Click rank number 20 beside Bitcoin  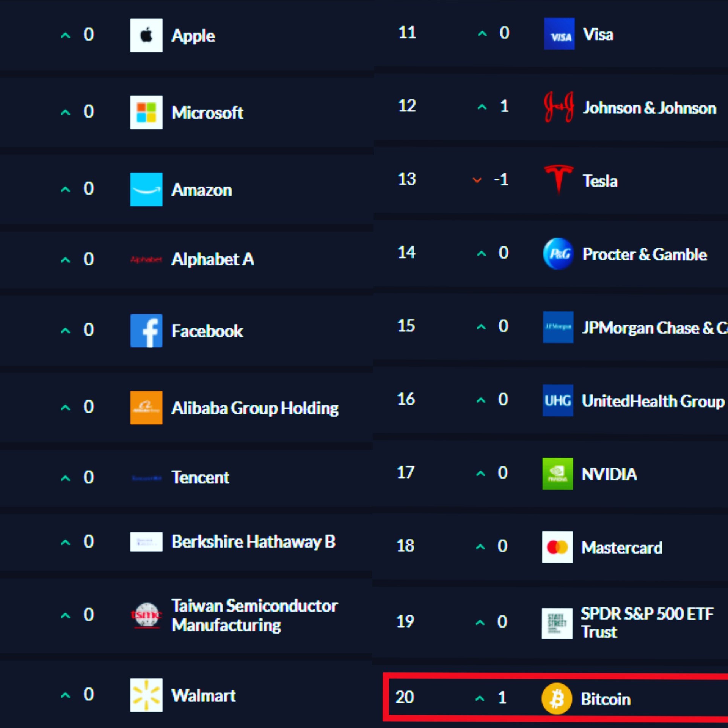click(x=405, y=697)
